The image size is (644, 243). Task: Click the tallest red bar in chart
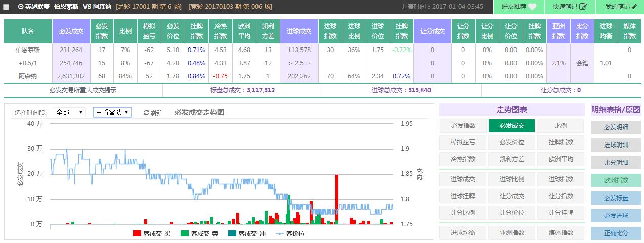[336, 199]
